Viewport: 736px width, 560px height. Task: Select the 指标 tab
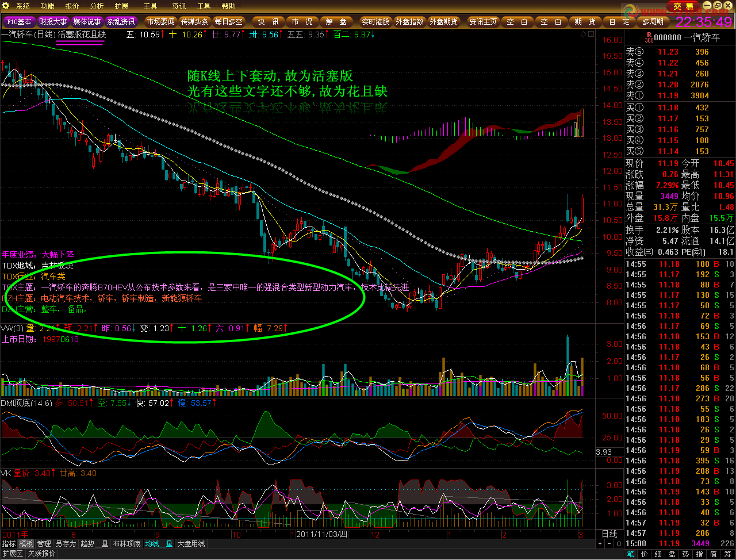(9, 544)
